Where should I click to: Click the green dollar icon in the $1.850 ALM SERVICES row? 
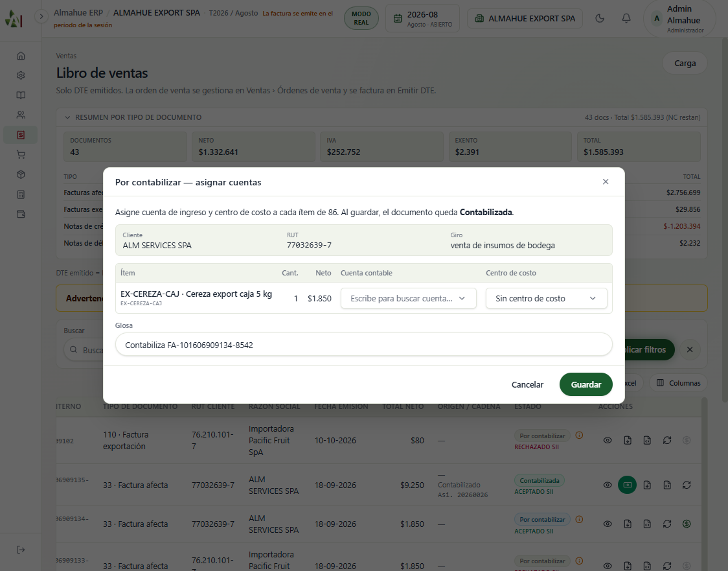coord(687,524)
